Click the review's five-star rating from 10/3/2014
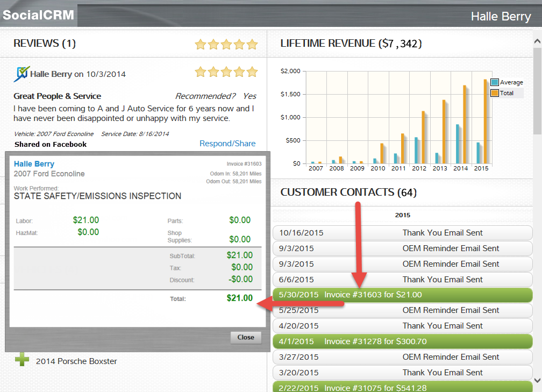This screenshot has width=542, height=392. 226,72
